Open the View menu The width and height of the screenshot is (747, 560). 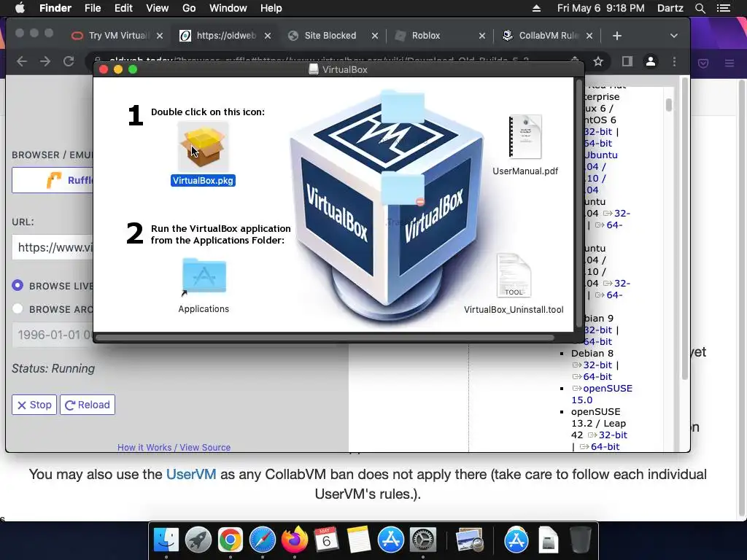158,8
